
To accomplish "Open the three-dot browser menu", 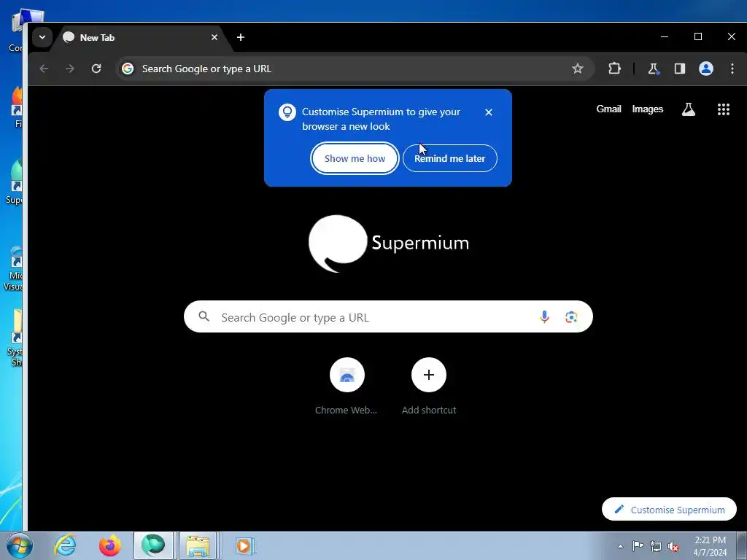I will tap(732, 69).
